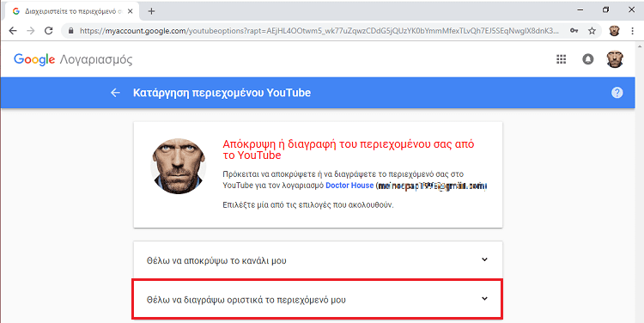Screen dimensions: 644x323
Task: Open the Google account avatar menu
Action: 615,59
